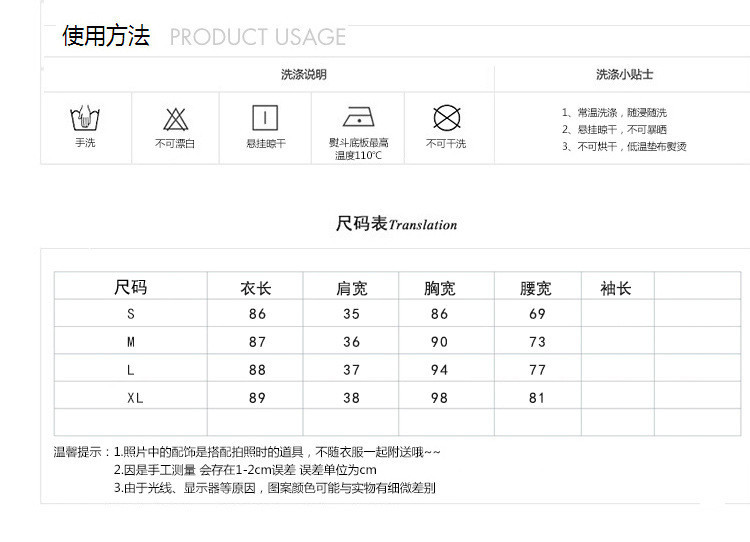Viewport: 750px width, 542px height.
Task: Click 腰宽 value 69 in S row
Action: pos(538,314)
